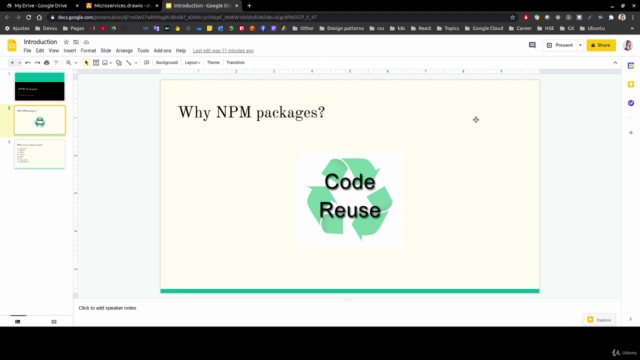Switch to My Drive browser tab
Image resolution: width=640 pixels, height=360 pixels.
click(42, 6)
